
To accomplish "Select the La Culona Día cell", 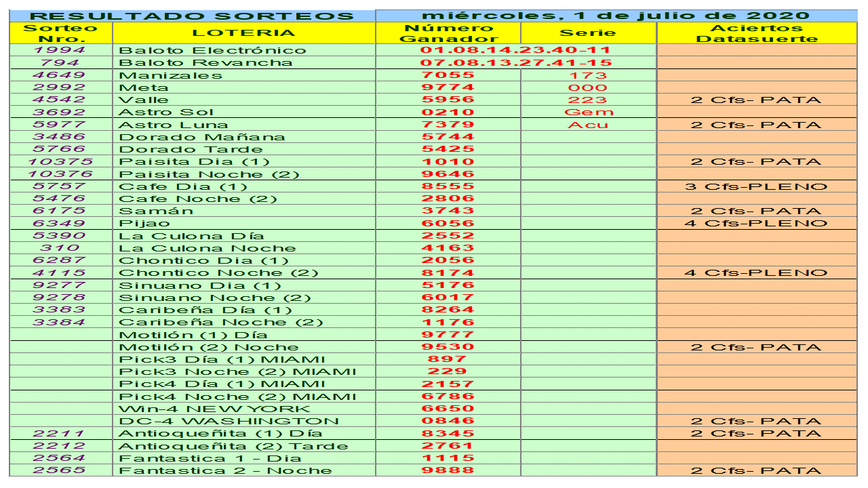I will 244,236.
